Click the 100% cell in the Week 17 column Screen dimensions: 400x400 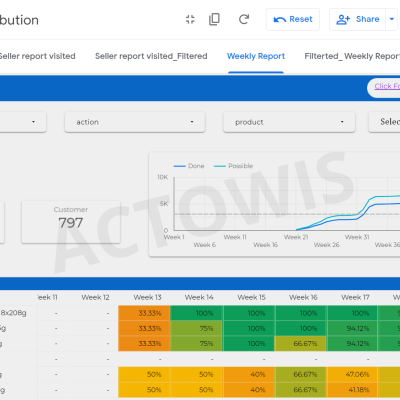(352, 313)
